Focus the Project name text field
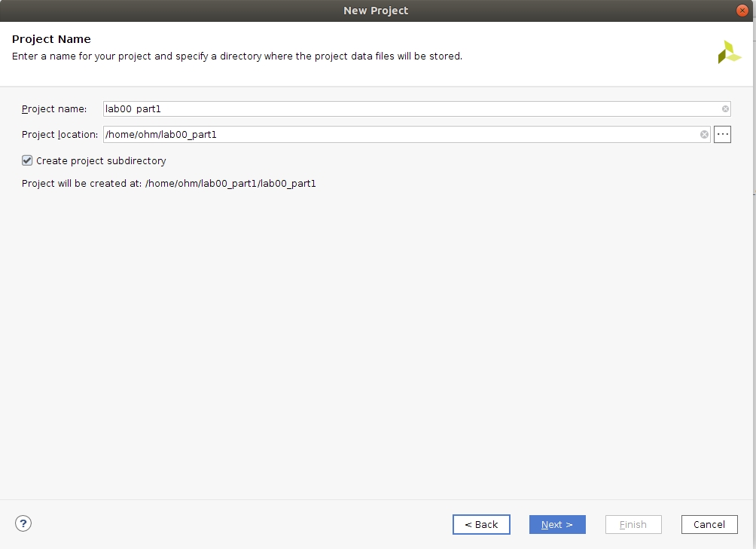This screenshot has width=756, height=549. 407,109
